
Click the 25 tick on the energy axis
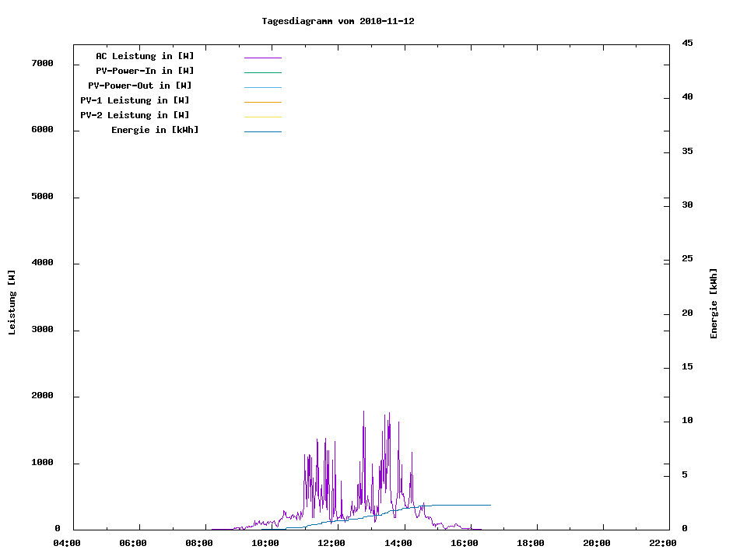(687, 258)
